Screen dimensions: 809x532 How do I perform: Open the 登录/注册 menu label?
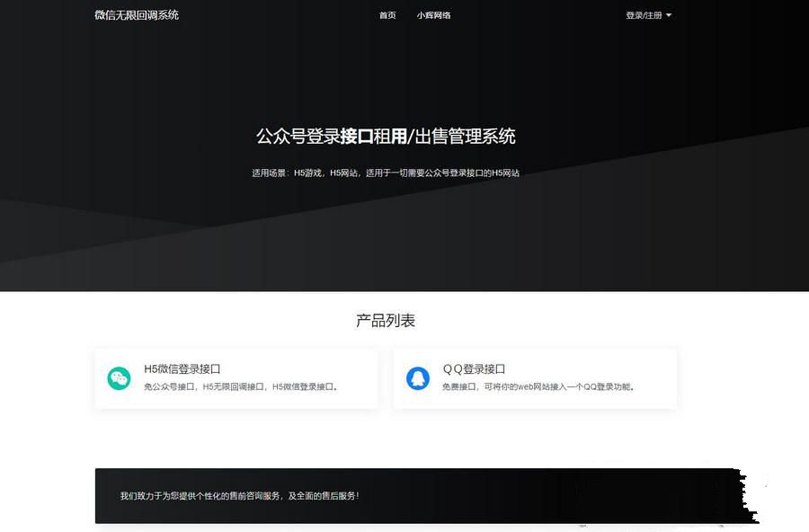[x=644, y=15]
